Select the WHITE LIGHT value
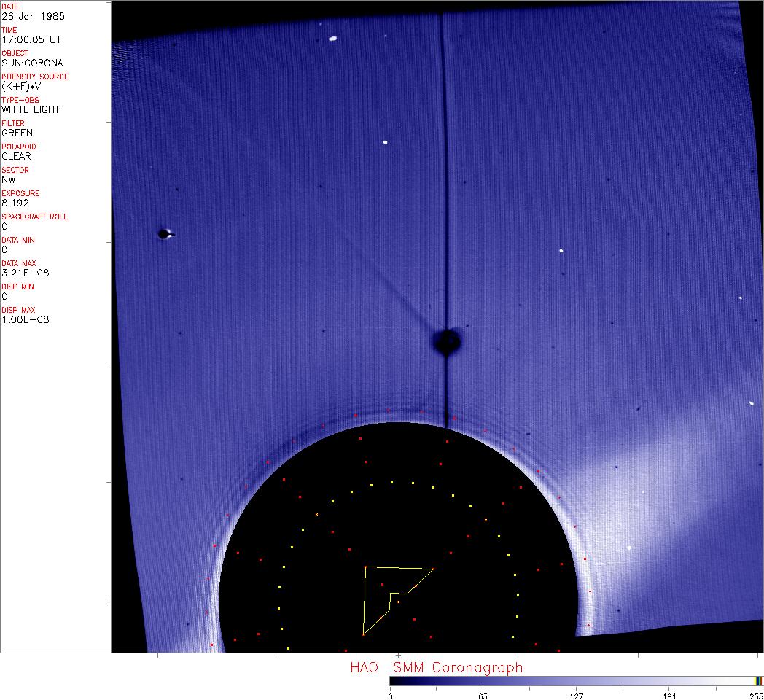Viewport: 764px width, 700px height. (x=31, y=109)
